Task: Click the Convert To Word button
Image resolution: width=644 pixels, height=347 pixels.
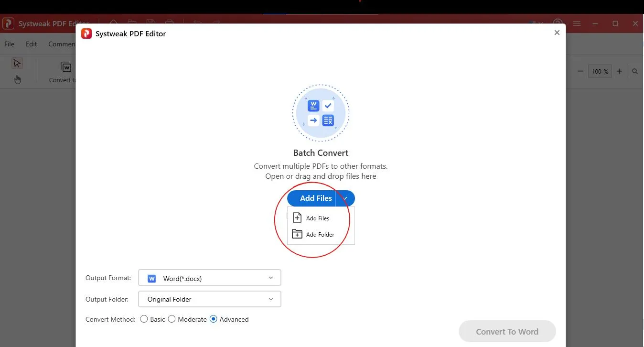Action: coord(507,331)
